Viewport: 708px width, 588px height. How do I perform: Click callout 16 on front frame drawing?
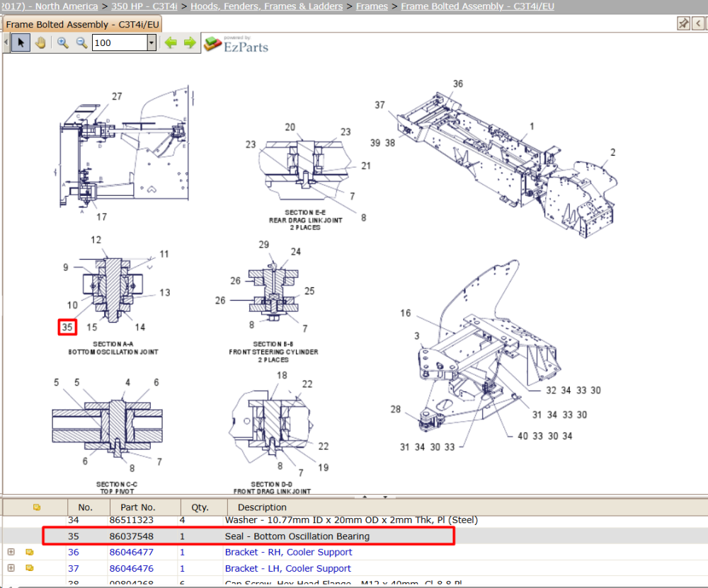pyautogui.click(x=406, y=313)
